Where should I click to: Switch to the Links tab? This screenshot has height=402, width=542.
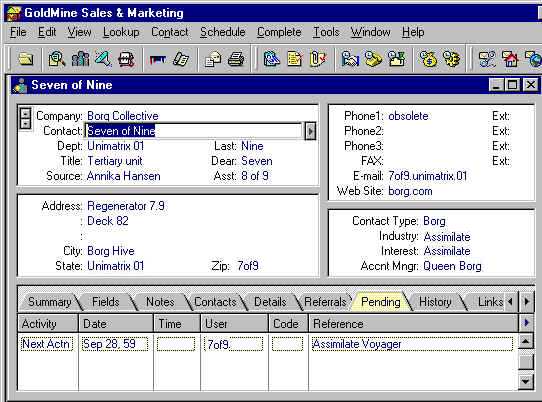490,302
